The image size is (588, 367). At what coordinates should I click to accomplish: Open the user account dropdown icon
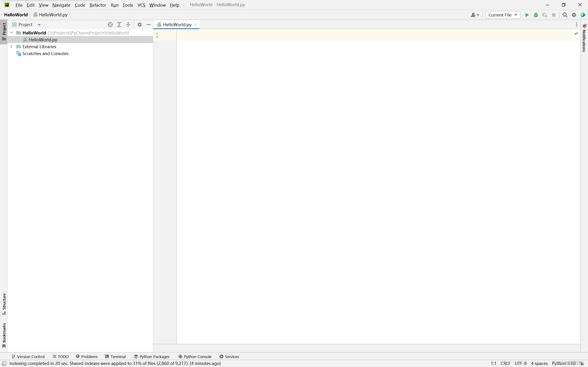coord(475,15)
